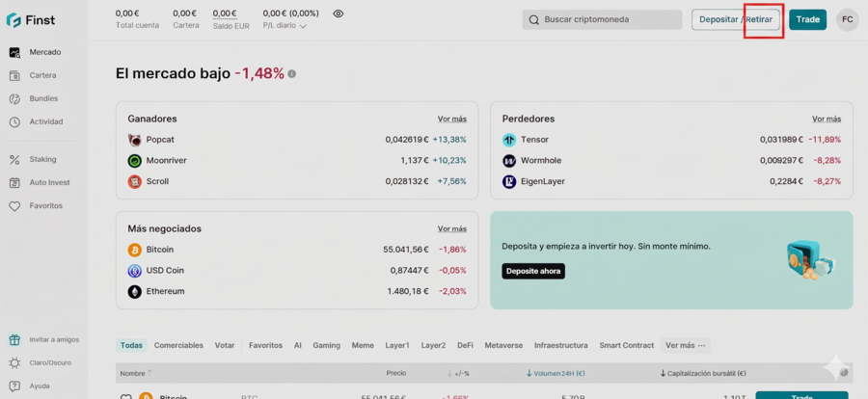Open Auto Invest in the sidebar

click(50, 183)
